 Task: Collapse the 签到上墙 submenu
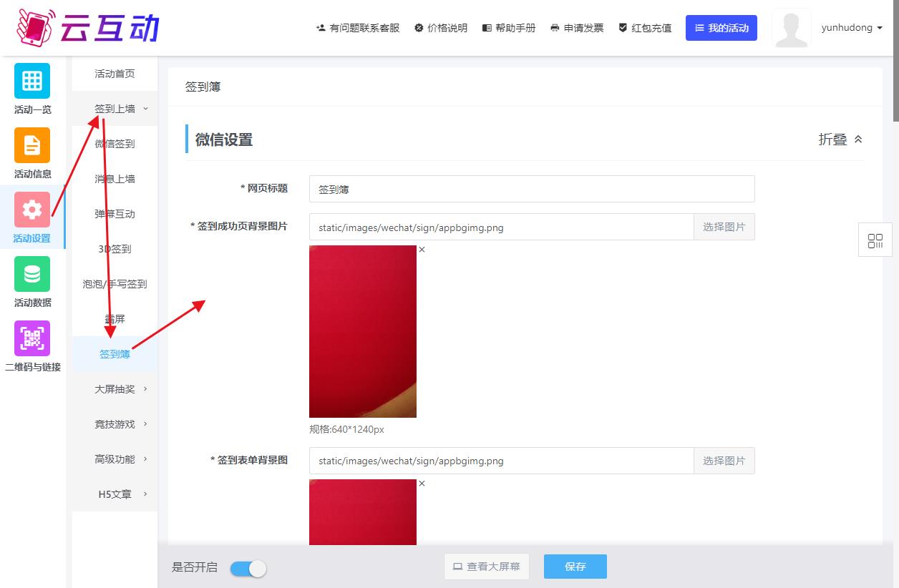[x=115, y=109]
